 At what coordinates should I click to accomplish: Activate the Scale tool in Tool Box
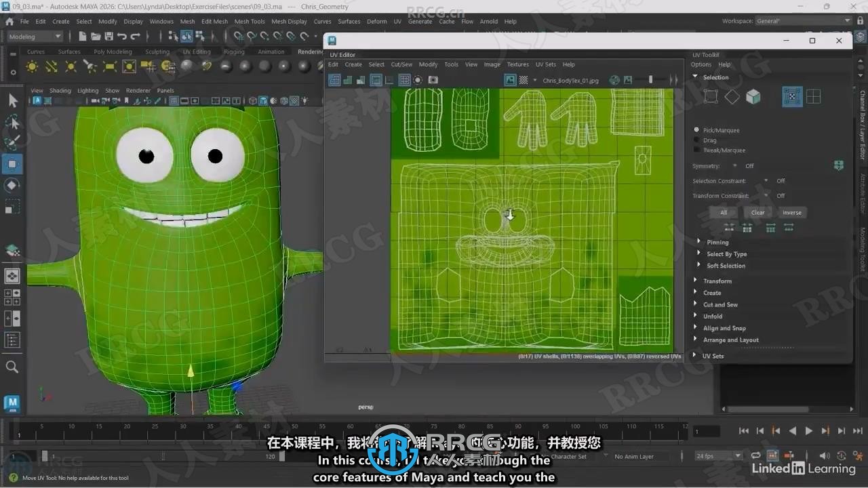click(12, 206)
